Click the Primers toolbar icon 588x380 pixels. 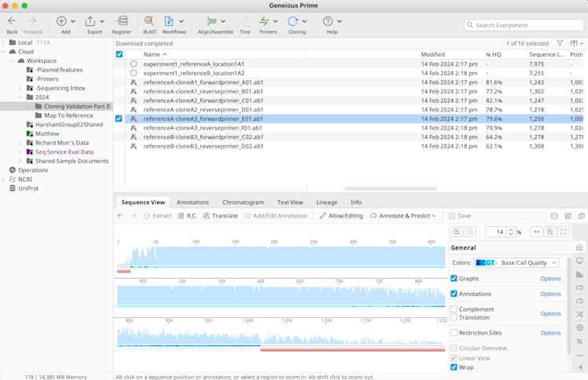pyautogui.click(x=265, y=22)
